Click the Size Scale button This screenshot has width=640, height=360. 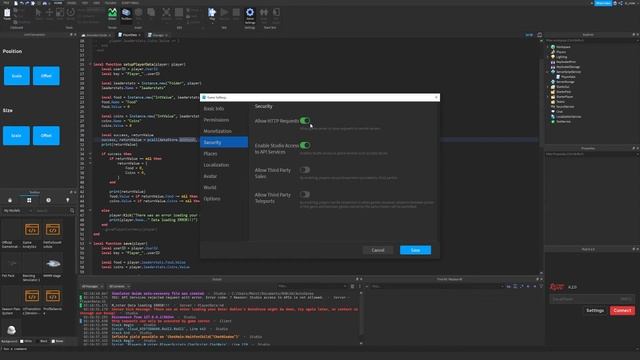pos(17,136)
